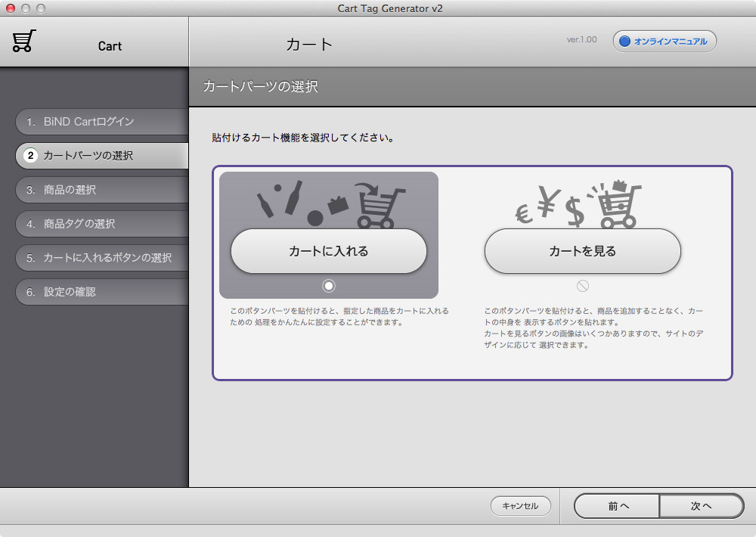The width and height of the screenshot is (756, 537).
Task: Close the Cart Tag Generator window
Action: pos(11,8)
